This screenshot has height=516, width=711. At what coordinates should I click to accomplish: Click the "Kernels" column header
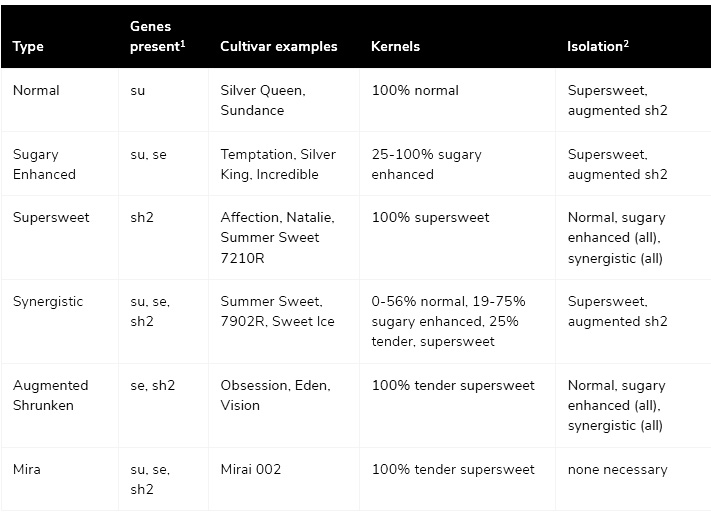(395, 47)
